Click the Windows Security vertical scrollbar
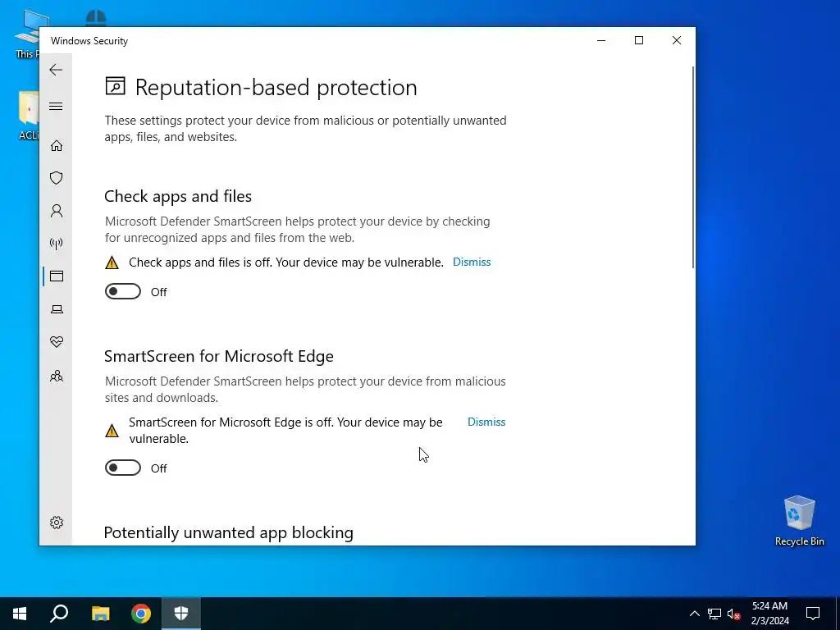Screen dimensions: 840x630 (693, 167)
